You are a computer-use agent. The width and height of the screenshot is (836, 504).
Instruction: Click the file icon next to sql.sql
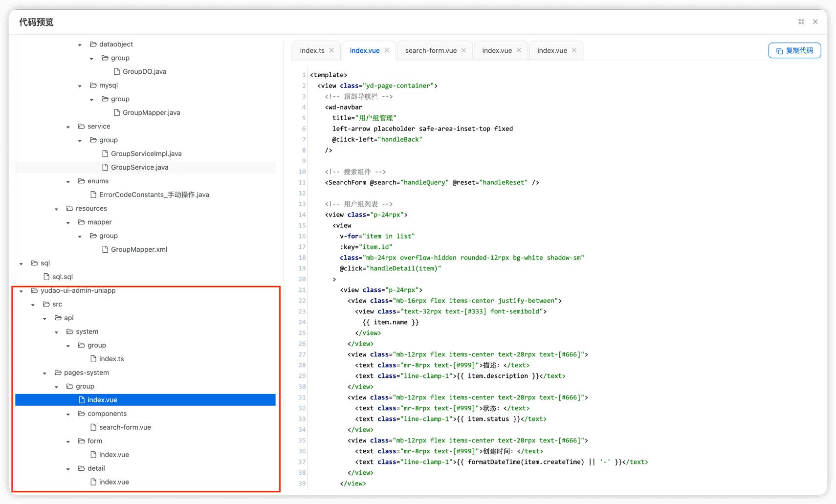46,277
